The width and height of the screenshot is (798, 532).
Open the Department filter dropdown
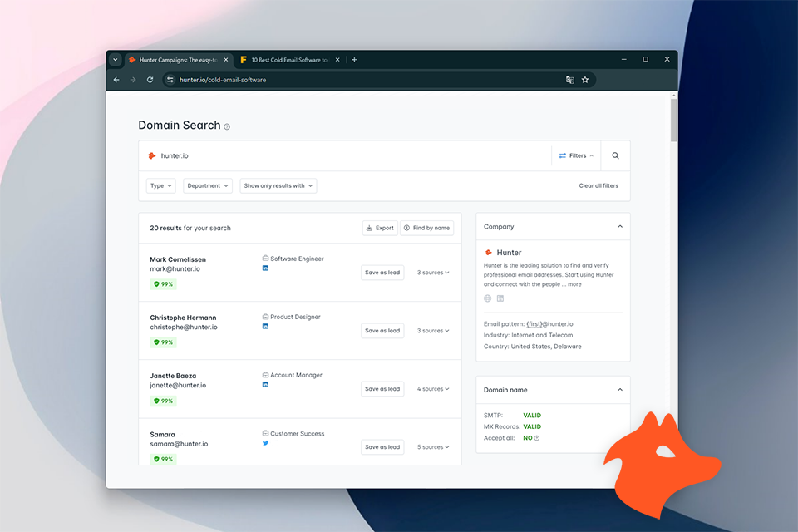(x=208, y=186)
